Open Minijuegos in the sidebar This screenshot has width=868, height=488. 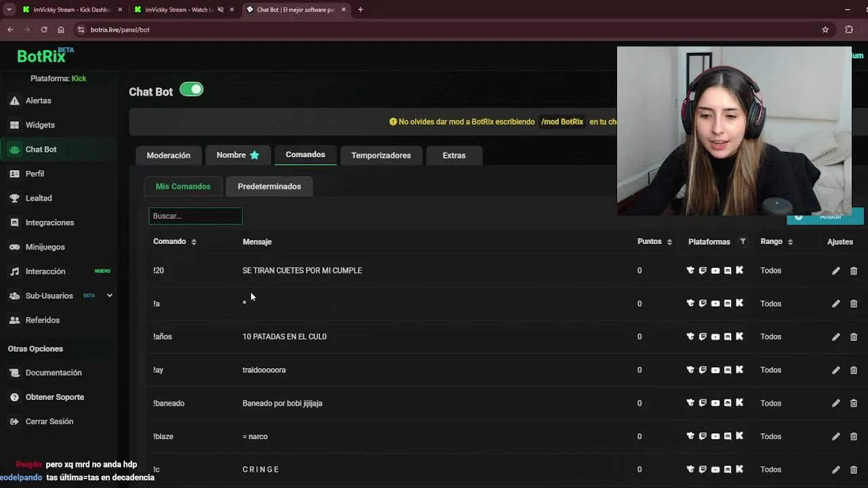(45, 247)
